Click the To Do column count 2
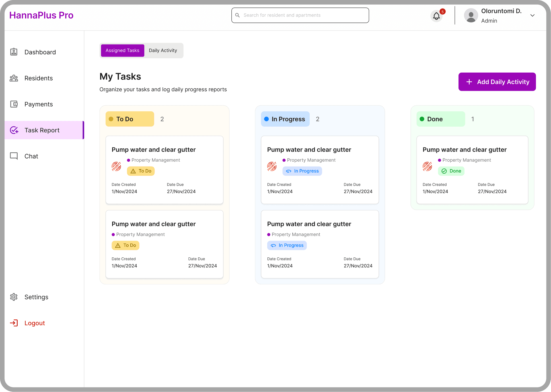This screenshot has height=392, width=551. tap(162, 119)
